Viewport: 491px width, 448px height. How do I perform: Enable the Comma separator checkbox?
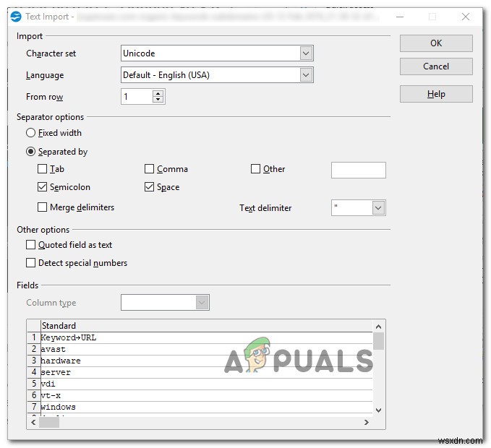click(150, 169)
